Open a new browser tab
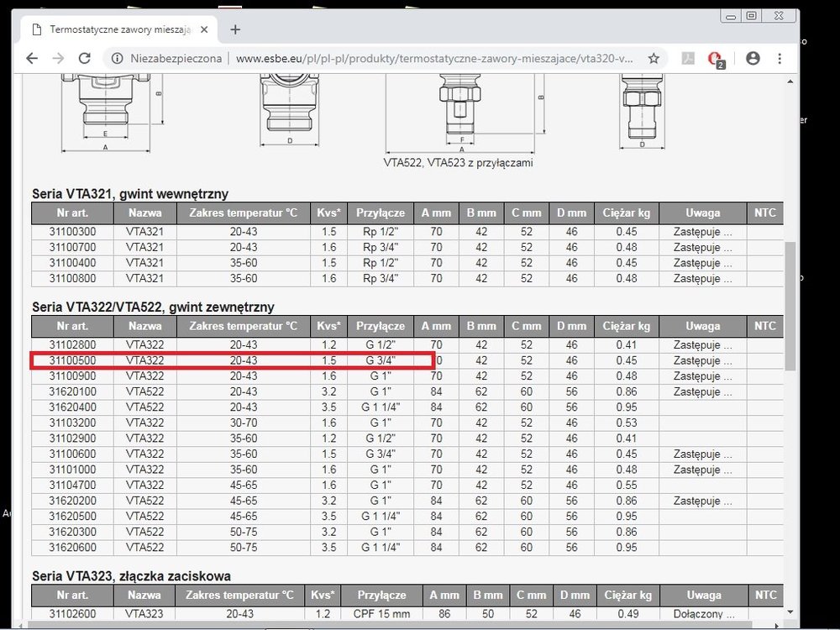This screenshot has height=630, width=840. click(235, 29)
